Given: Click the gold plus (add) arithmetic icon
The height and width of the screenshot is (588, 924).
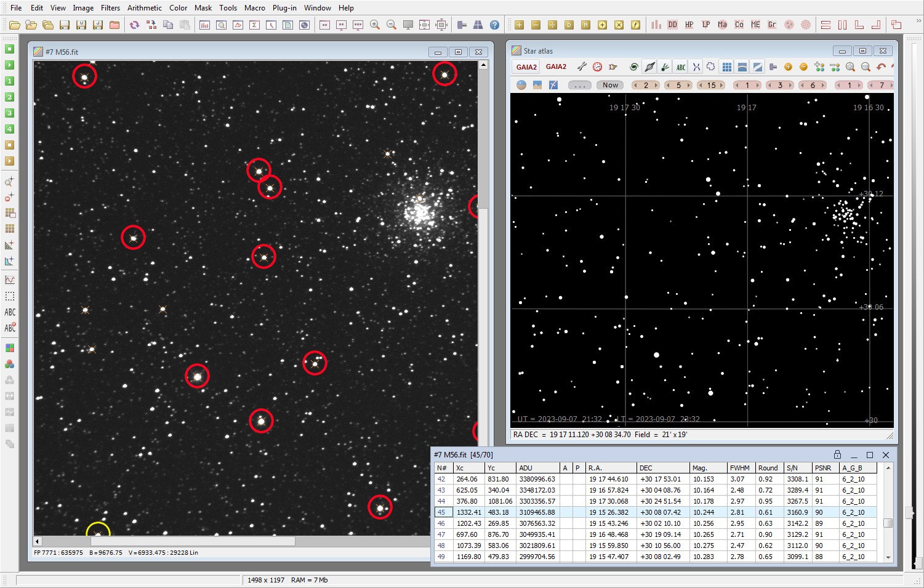Looking at the screenshot, I should [x=519, y=25].
